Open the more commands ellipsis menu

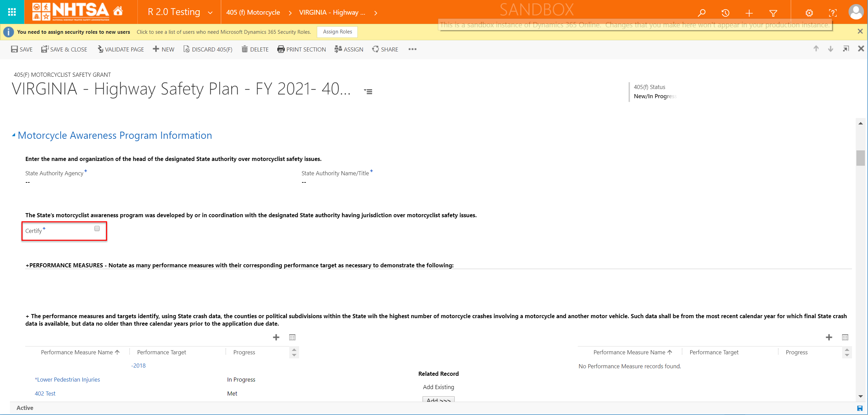(x=412, y=49)
